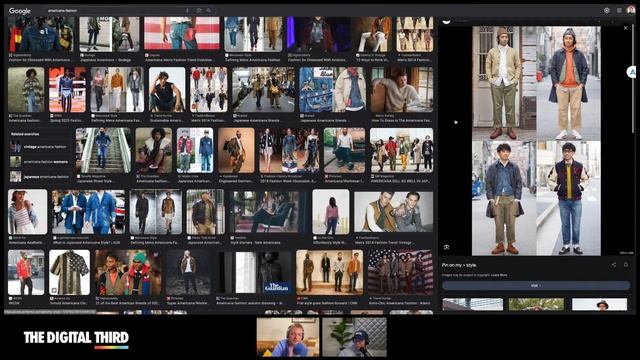
Task: Open man in red jacket thumbnail
Action: coord(26,273)
